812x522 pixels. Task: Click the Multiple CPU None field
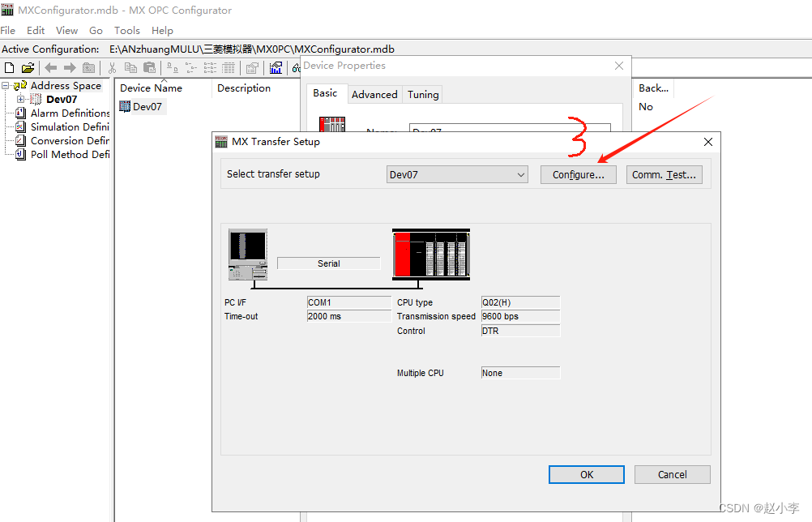[520, 373]
